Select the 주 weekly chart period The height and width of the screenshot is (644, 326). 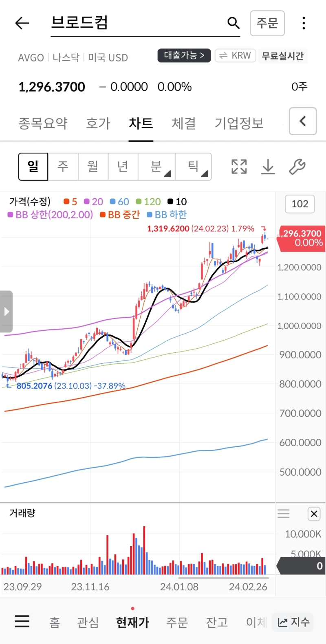[x=63, y=166]
